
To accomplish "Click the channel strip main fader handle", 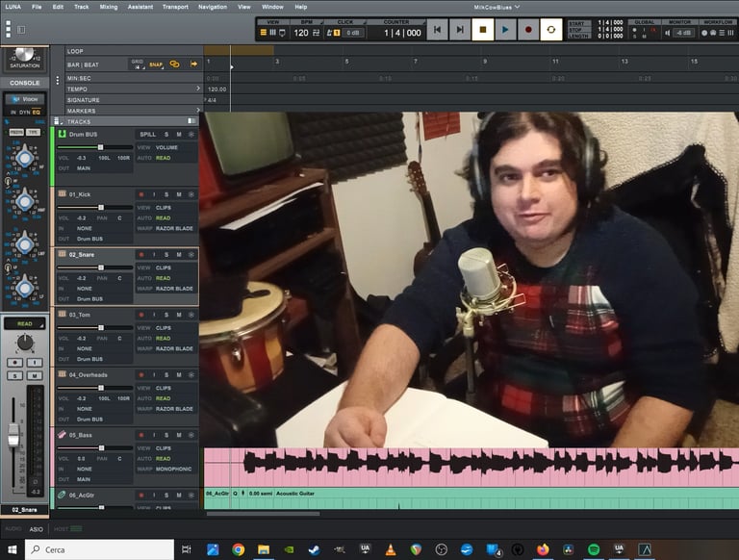I will pos(13,435).
